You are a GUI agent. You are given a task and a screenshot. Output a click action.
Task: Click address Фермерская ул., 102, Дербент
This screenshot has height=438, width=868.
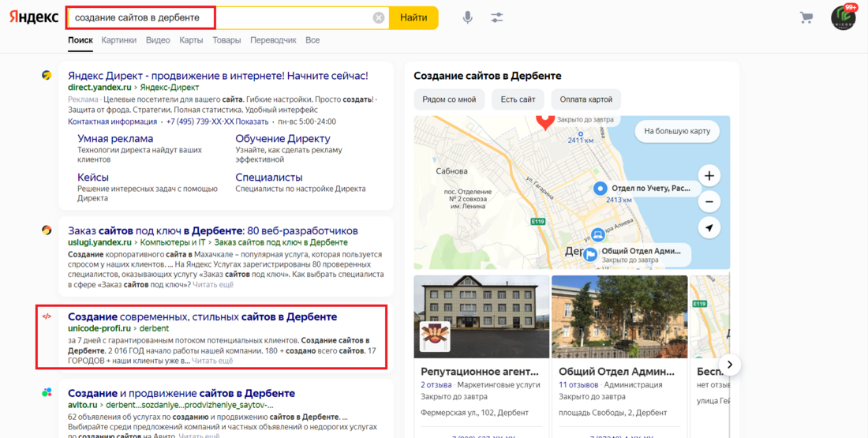pos(474,413)
